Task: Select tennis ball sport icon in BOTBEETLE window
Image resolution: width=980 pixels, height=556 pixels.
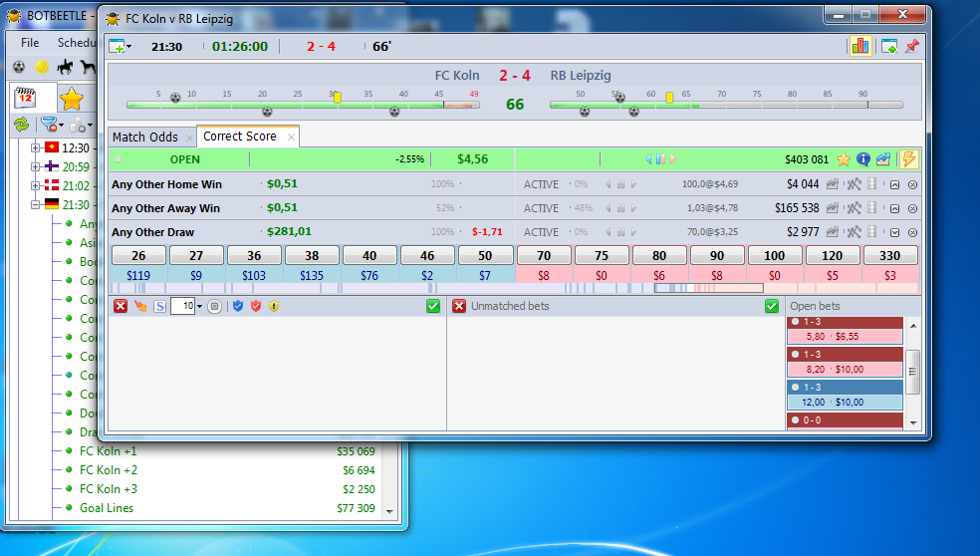Action: [42, 67]
